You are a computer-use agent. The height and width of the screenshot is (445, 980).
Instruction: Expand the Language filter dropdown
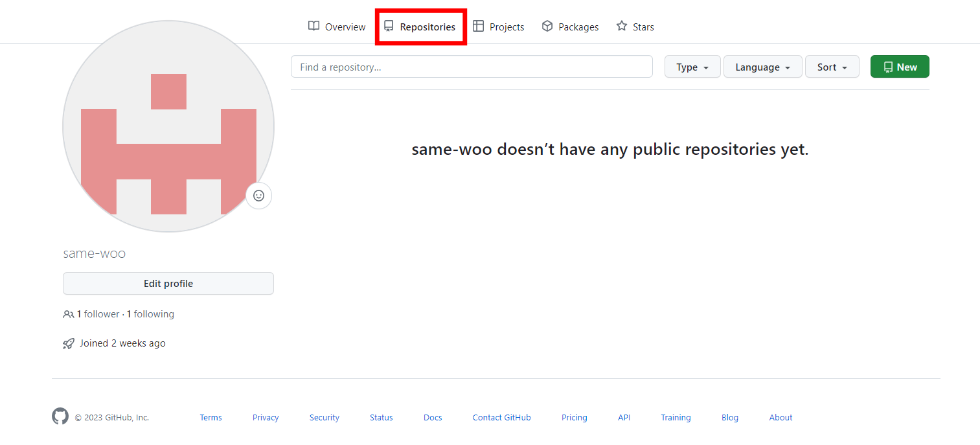[x=763, y=67]
